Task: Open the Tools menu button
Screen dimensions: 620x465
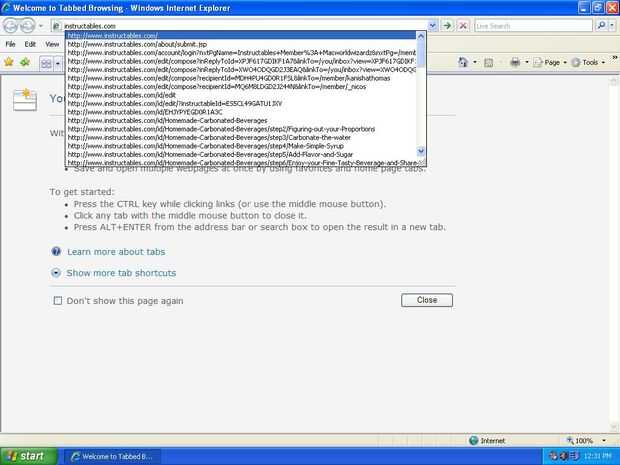Action: click(x=588, y=62)
